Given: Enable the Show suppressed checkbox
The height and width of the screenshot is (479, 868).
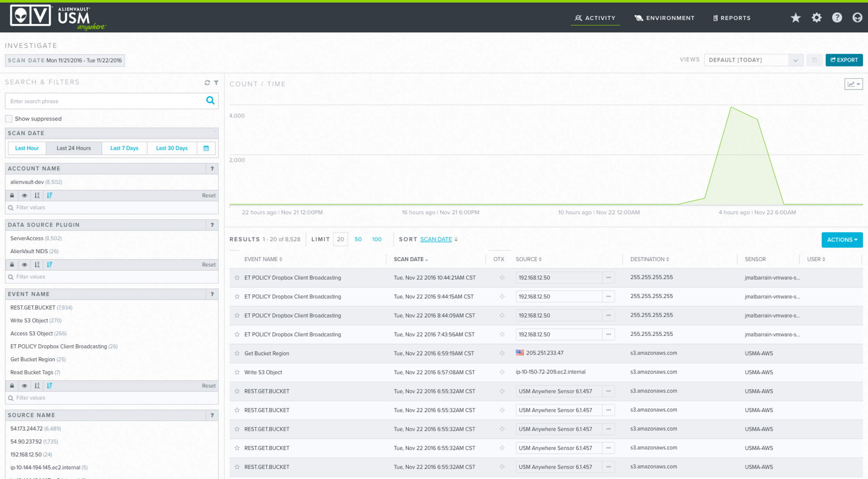Looking at the screenshot, I should click(x=9, y=119).
